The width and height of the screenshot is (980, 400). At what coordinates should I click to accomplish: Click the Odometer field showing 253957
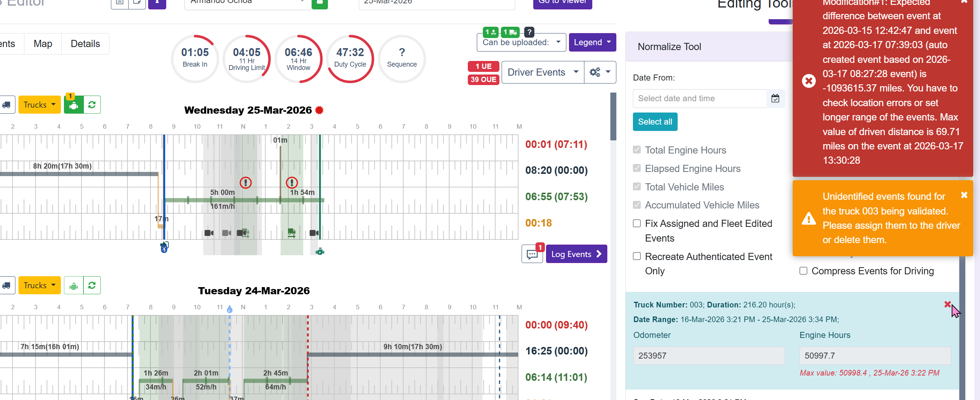(709, 356)
